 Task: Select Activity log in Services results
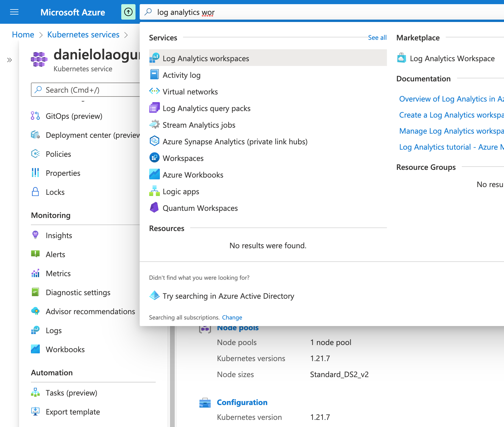[x=268, y=75]
